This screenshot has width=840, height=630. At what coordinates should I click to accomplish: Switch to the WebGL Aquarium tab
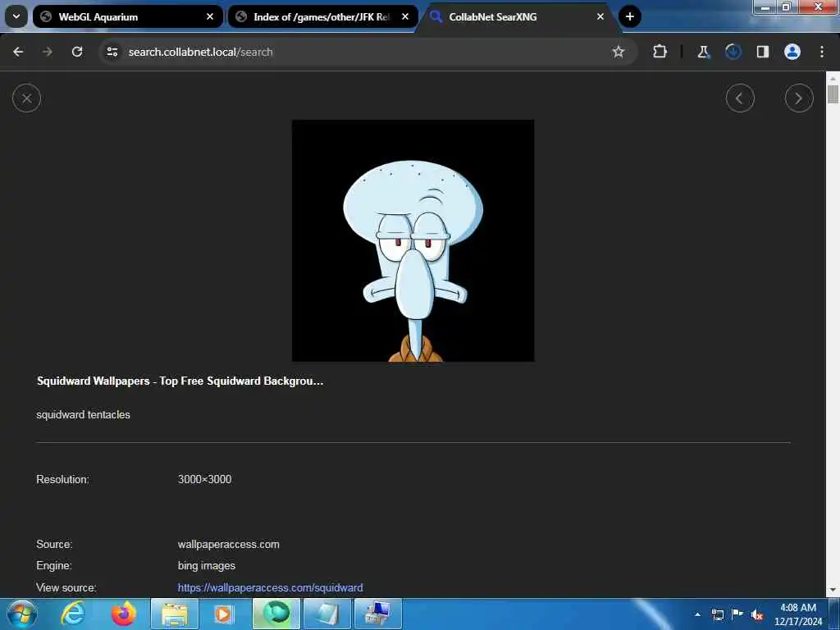[x=127, y=16]
